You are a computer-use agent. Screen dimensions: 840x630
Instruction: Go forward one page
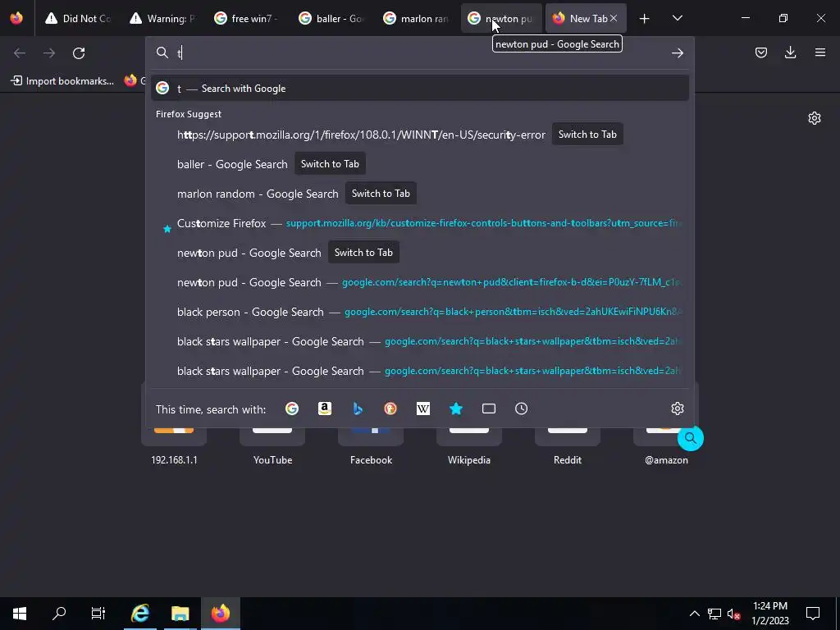coord(49,52)
